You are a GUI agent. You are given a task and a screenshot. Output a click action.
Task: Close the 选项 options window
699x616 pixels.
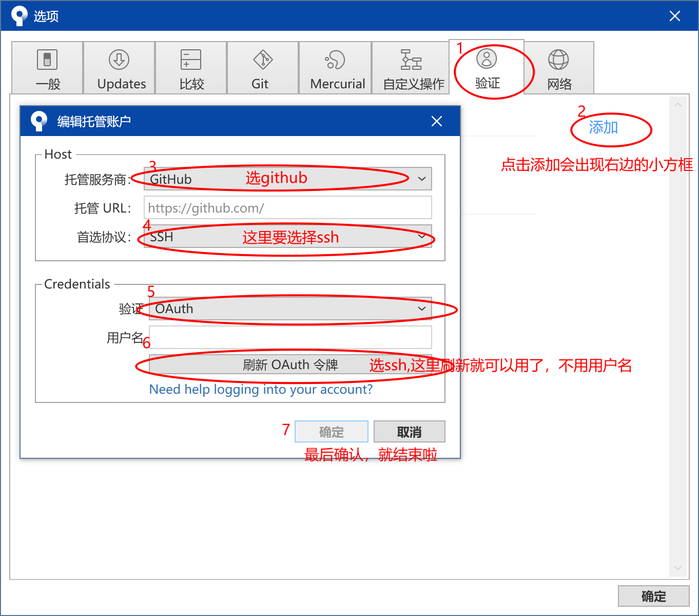(675, 16)
